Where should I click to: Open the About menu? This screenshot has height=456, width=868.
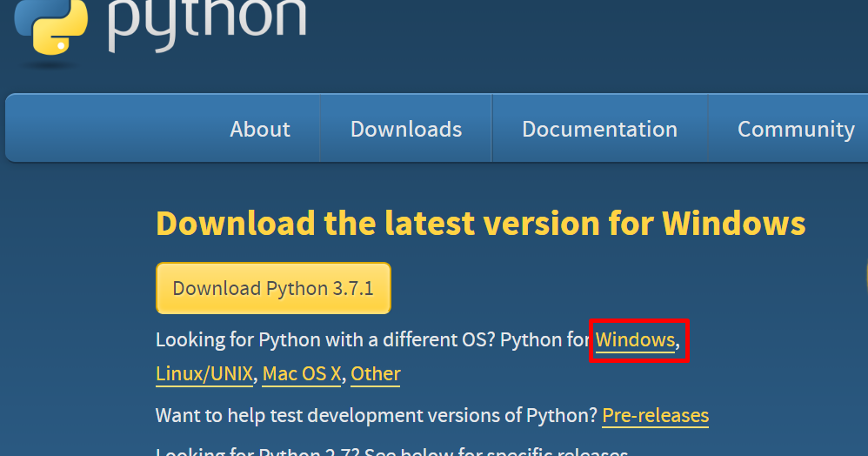[260, 129]
